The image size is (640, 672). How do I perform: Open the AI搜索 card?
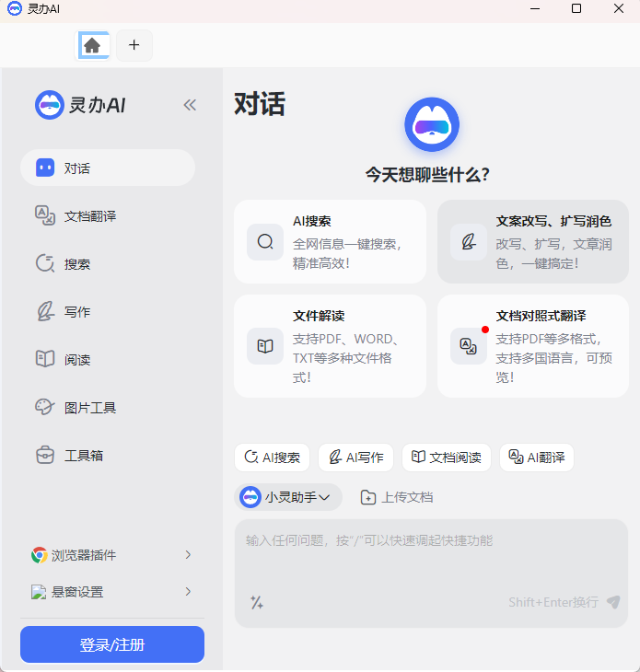click(330, 241)
